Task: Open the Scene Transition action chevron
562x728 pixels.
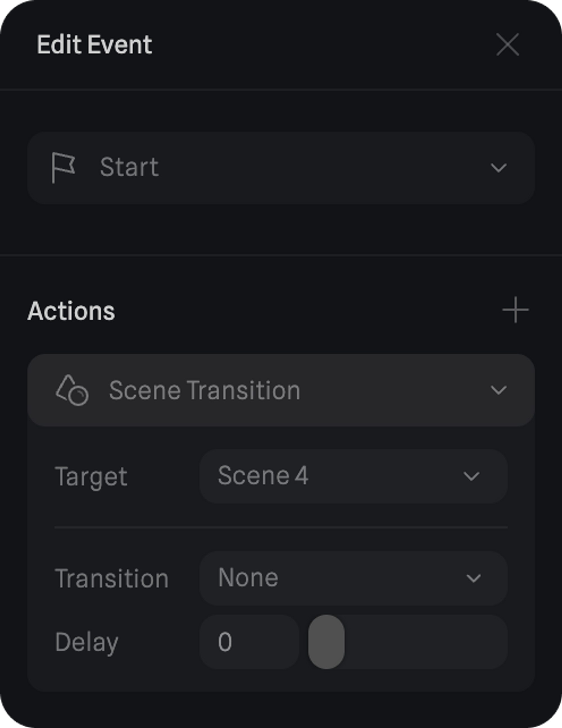Action: pyautogui.click(x=498, y=390)
